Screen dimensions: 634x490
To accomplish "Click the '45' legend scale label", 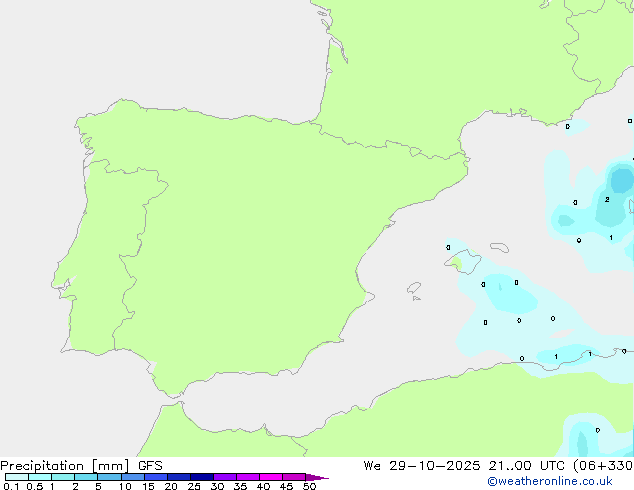I will coord(286,486).
